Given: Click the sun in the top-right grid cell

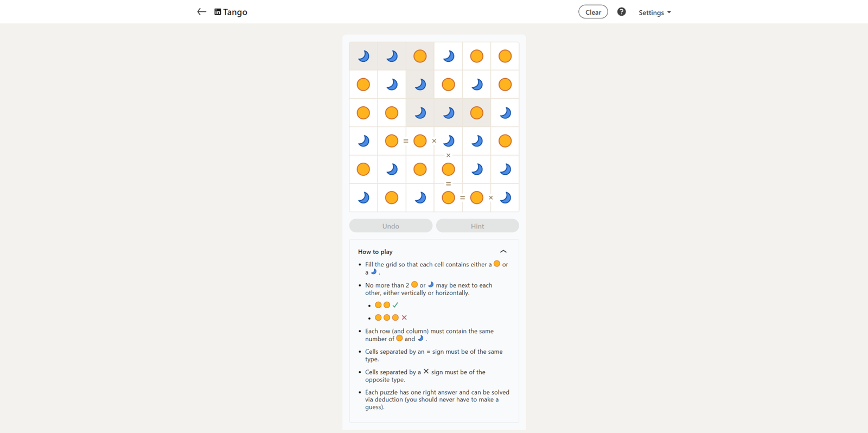Looking at the screenshot, I should click(505, 56).
